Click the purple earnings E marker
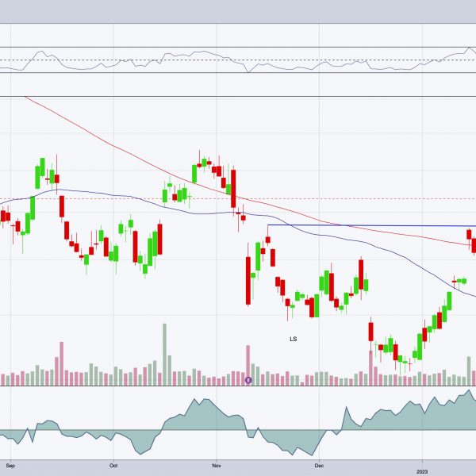The width and height of the screenshot is (476, 476). tap(248, 380)
